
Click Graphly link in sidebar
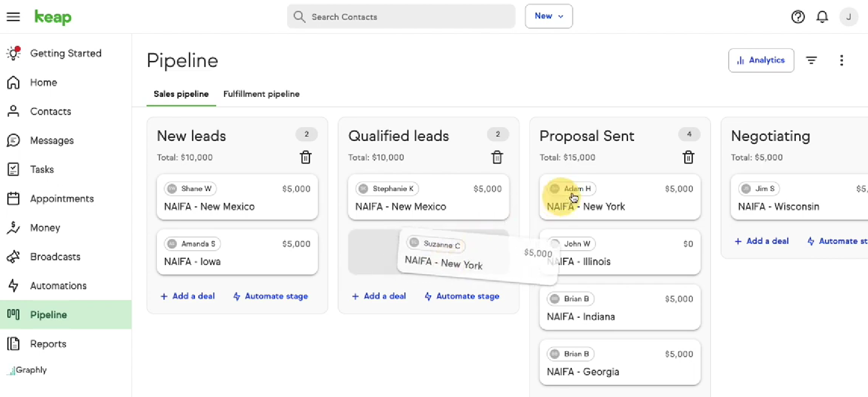pyautogui.click(x=27, y=370)
